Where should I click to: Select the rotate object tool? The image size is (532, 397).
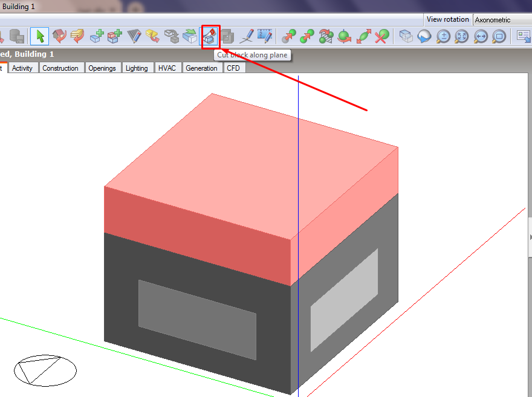coord(345,36)
